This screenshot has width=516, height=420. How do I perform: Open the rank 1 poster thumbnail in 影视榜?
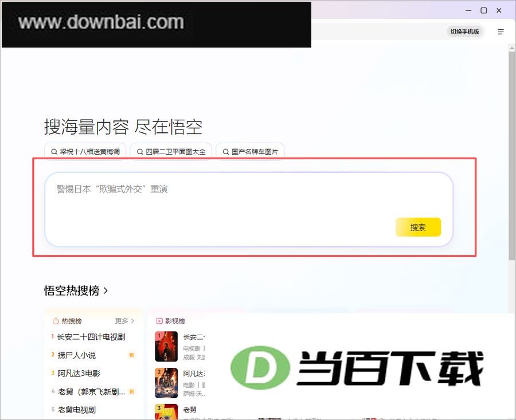(x=166, y=346)
